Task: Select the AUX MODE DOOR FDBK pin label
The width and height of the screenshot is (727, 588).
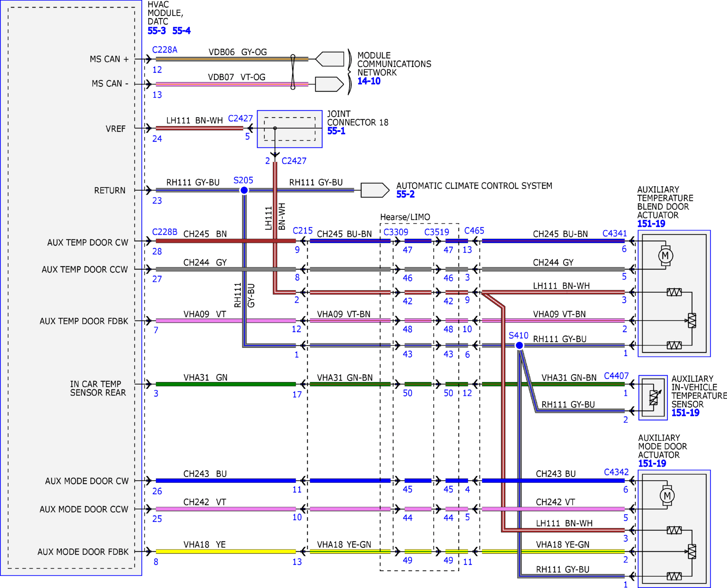Action: (x=83, y=552)
